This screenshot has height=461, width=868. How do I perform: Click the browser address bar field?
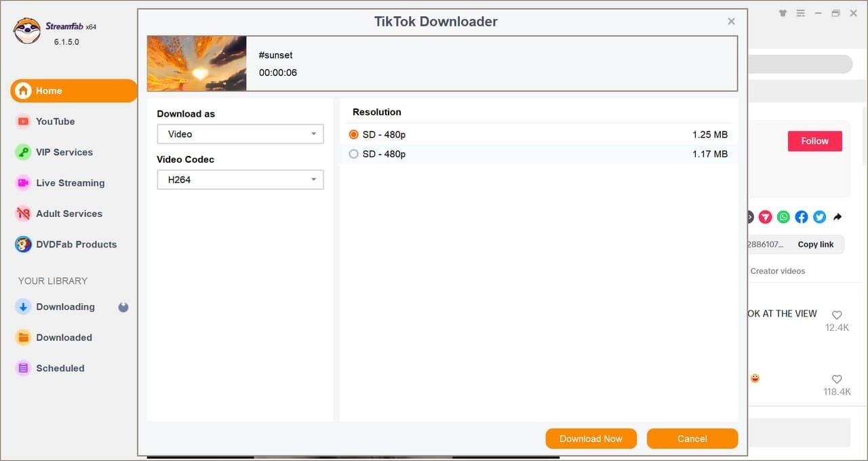point(800,64)
